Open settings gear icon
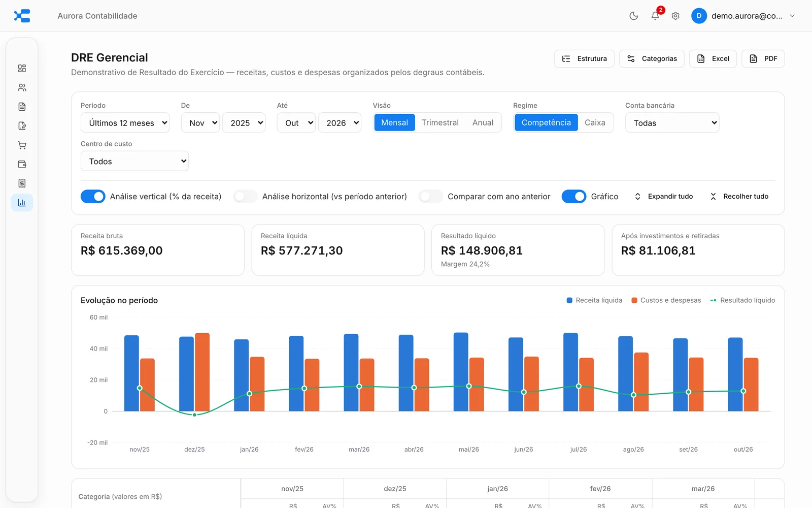 pyautogui.click(x=675, y=16)
